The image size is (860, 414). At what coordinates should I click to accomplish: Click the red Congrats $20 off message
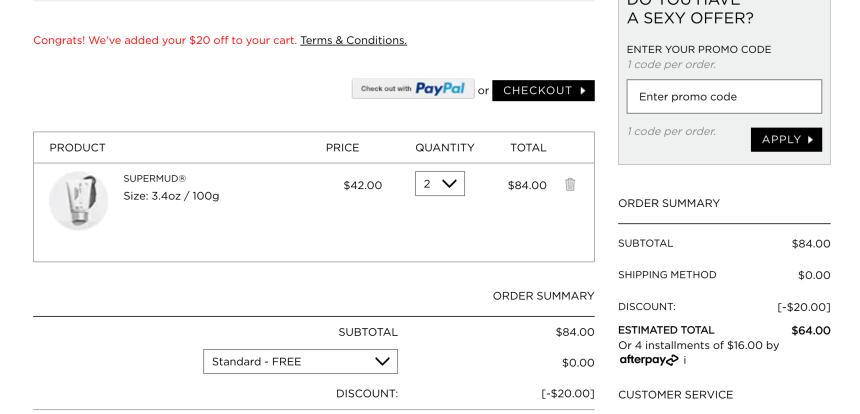[165, 40]
